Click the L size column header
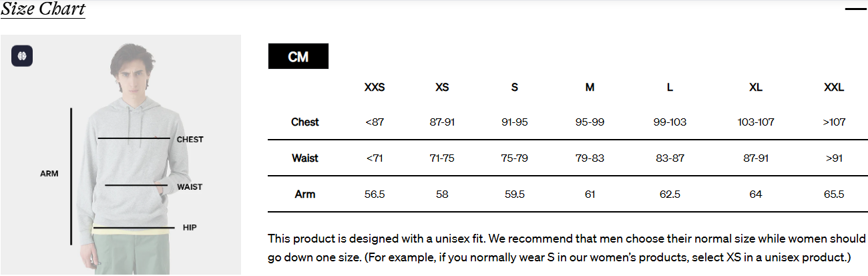The image size is (868, 276). [x=670, y=88]
